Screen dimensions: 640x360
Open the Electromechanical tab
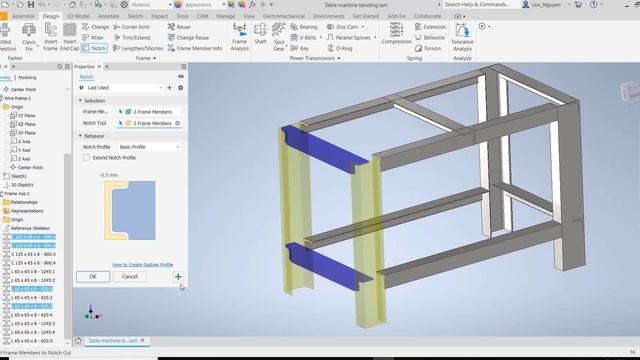(x=284, y=16)
